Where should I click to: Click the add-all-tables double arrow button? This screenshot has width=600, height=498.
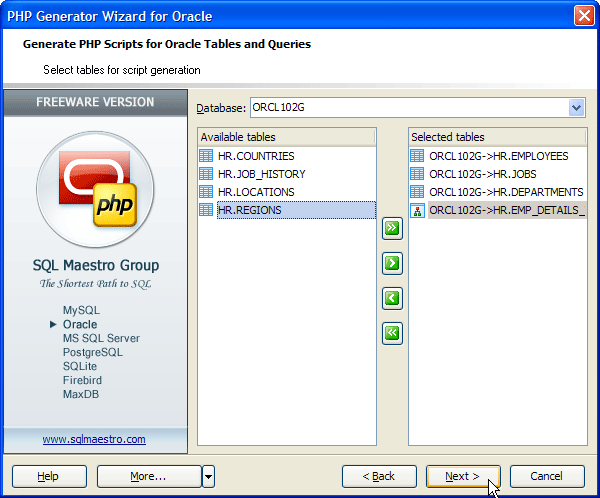click(392, 229)
